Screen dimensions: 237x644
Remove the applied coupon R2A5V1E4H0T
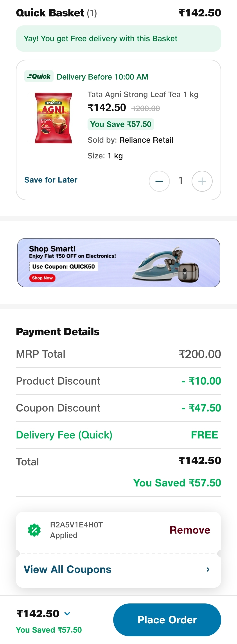190,530
